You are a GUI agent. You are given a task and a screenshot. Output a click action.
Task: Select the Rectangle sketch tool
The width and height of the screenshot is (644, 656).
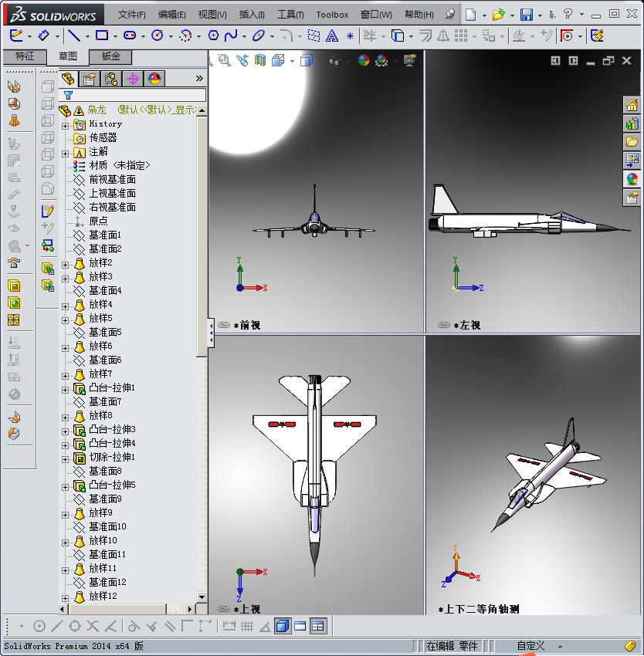tap(101, 36)
